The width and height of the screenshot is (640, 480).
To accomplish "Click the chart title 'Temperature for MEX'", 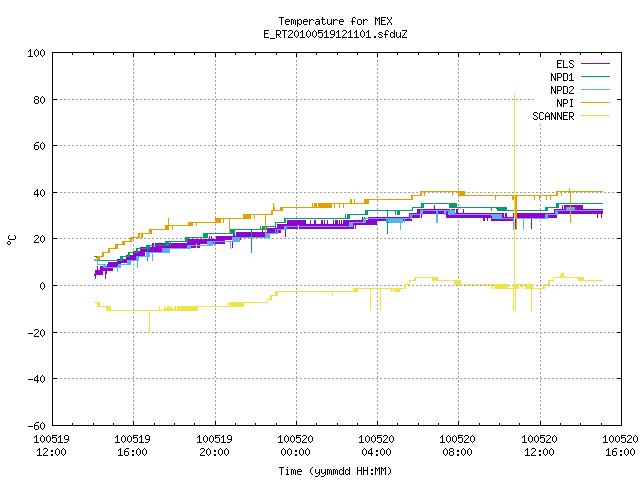I will [x=335, y=21].
